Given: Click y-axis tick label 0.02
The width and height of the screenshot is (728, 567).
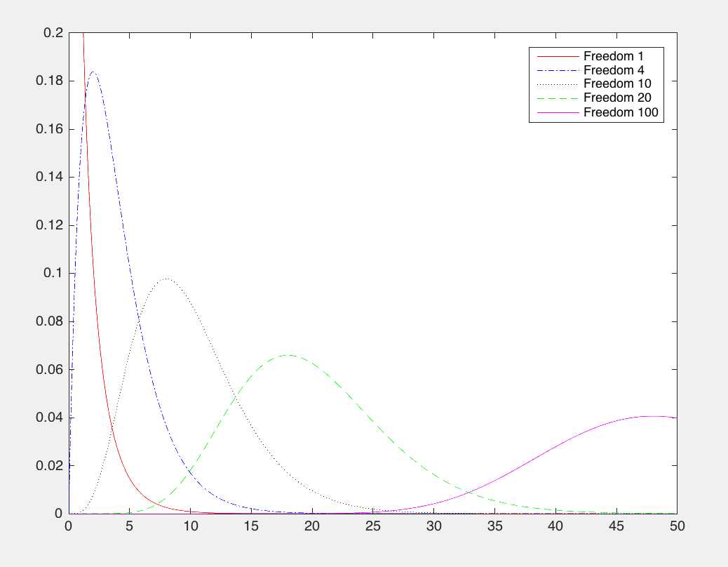Looking at the screenshot, I should 49,466.
